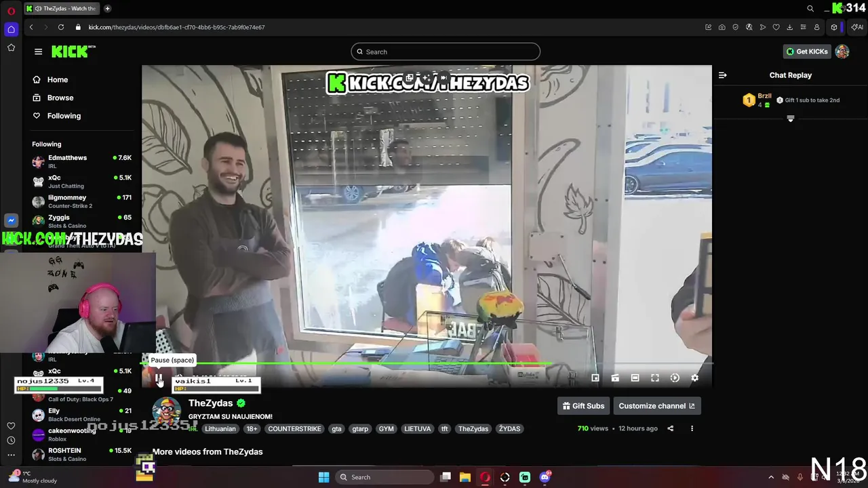Open Windows Start menu
The height and width of the screenshot is (488, 868).
tap(323, 477)
